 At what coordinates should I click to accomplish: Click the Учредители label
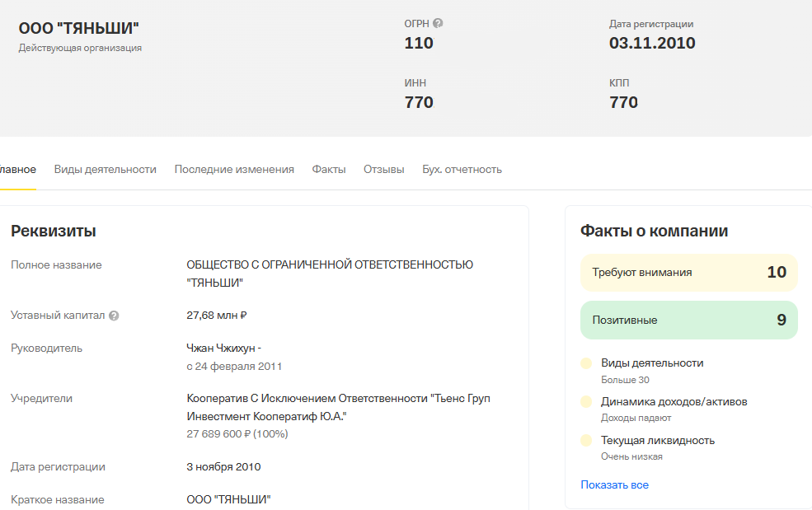41,399
